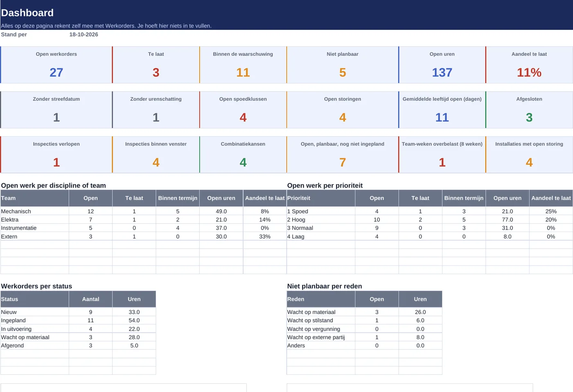Click the Dashboard title
Viewport: 573px width, 392px height.
27,13
